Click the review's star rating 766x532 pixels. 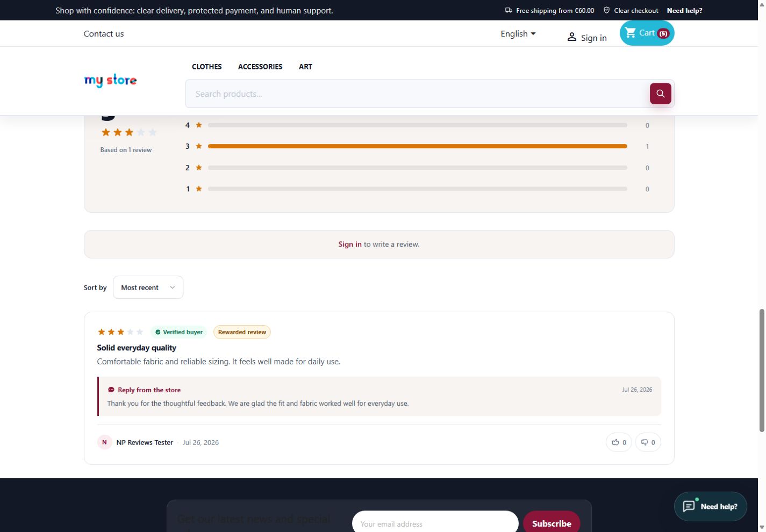click(120, 332)
